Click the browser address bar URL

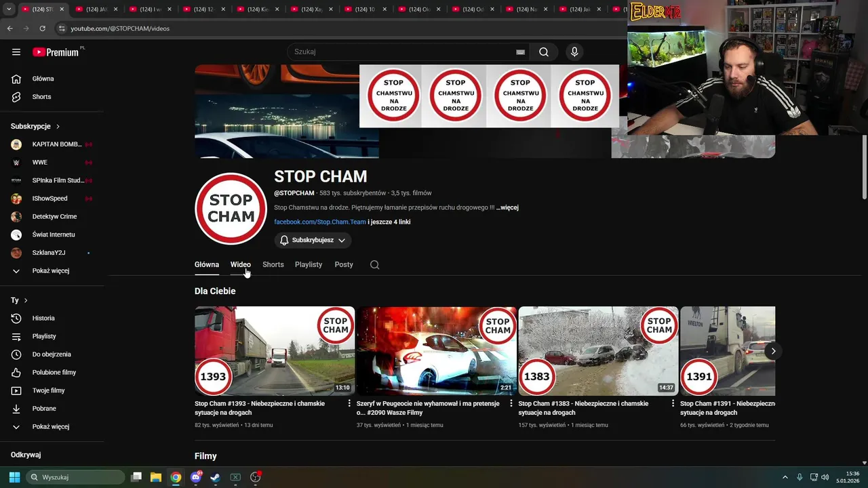pyautogui.click(x=120, y=28)
